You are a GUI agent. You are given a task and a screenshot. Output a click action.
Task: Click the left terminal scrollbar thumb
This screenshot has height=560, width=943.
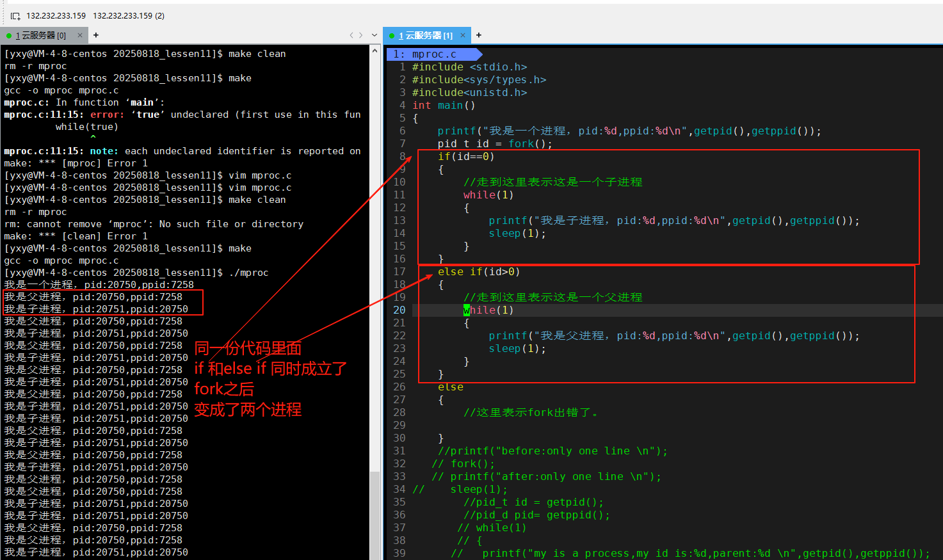click(x=375, y=515)
